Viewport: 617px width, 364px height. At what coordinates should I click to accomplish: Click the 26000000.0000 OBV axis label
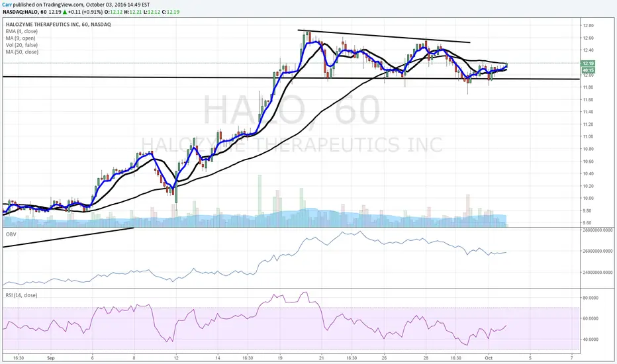tap(598, 251)
